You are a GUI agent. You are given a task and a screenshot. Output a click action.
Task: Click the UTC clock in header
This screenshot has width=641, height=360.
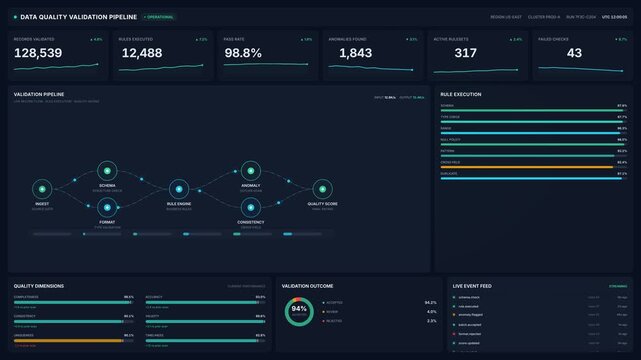point(614,17)
